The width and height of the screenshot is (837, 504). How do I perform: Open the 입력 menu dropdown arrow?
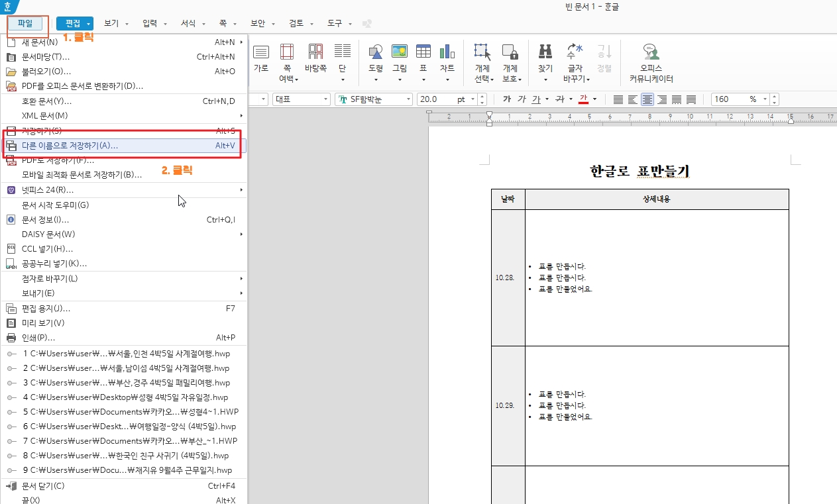point(165,24)
